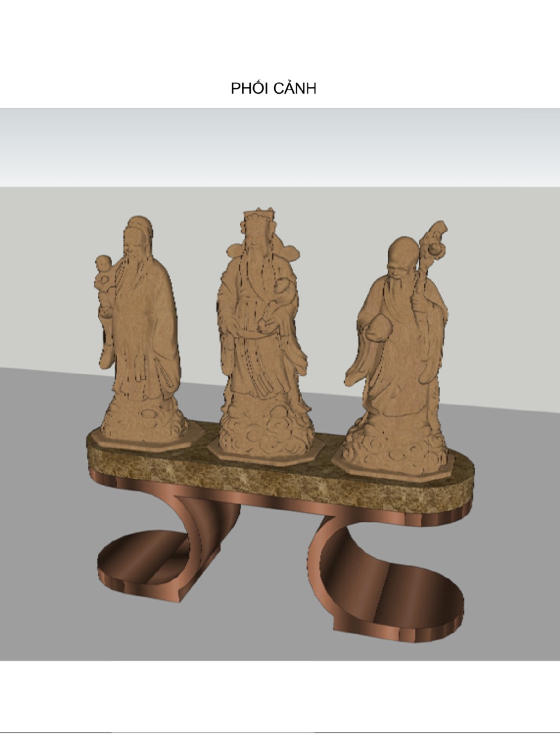Select the right statue with the staff
The width and height of the screenshot is (560, 747).
click(399, 343)
